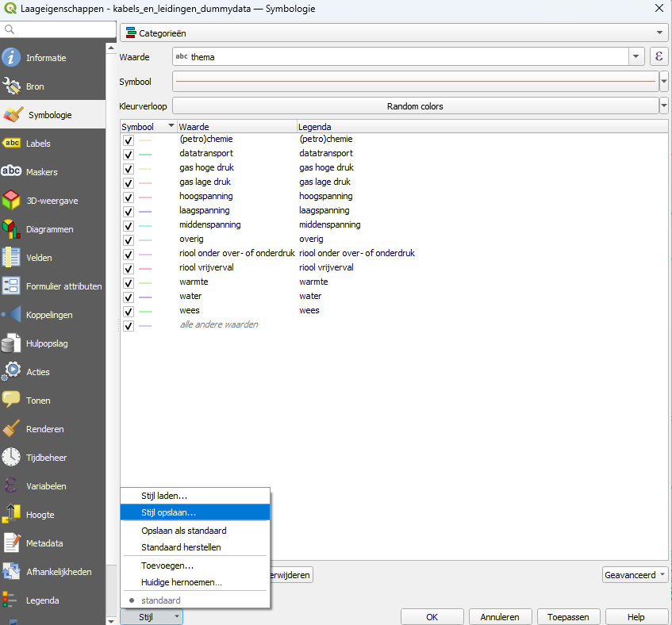Open the Tonen speech bubble icon
The height and width of the screenshot is (625, 672).
pos(11,400)
